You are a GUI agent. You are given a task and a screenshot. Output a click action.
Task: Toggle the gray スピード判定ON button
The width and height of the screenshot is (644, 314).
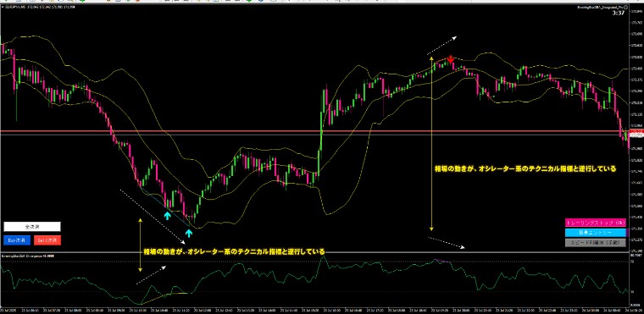596,243
